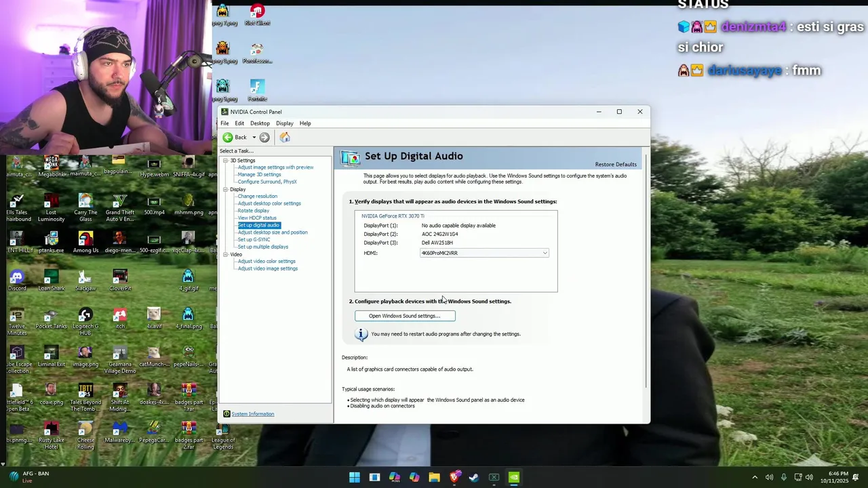Open Steam from the taskbar

[x=474, y=477]
